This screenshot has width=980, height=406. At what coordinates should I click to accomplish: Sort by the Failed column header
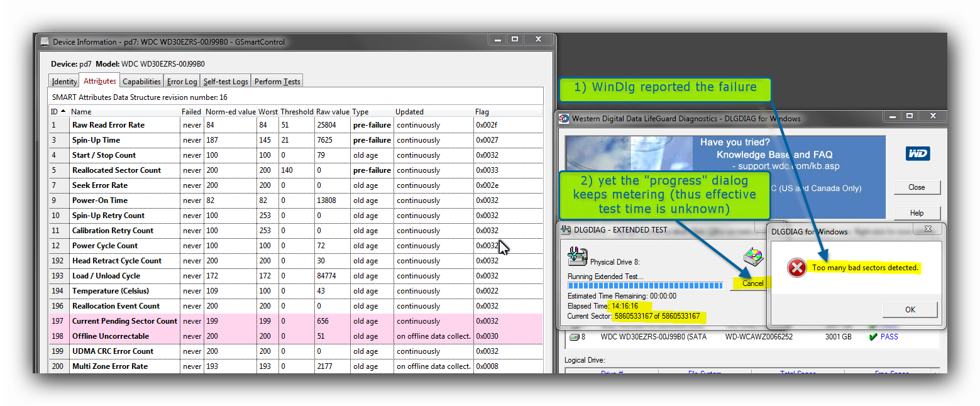click(192, 111)
